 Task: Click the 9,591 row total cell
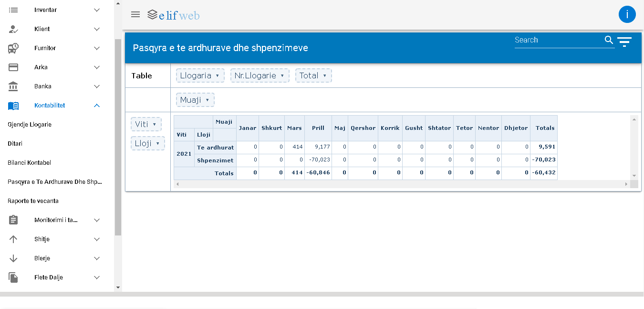click(544, 148)
